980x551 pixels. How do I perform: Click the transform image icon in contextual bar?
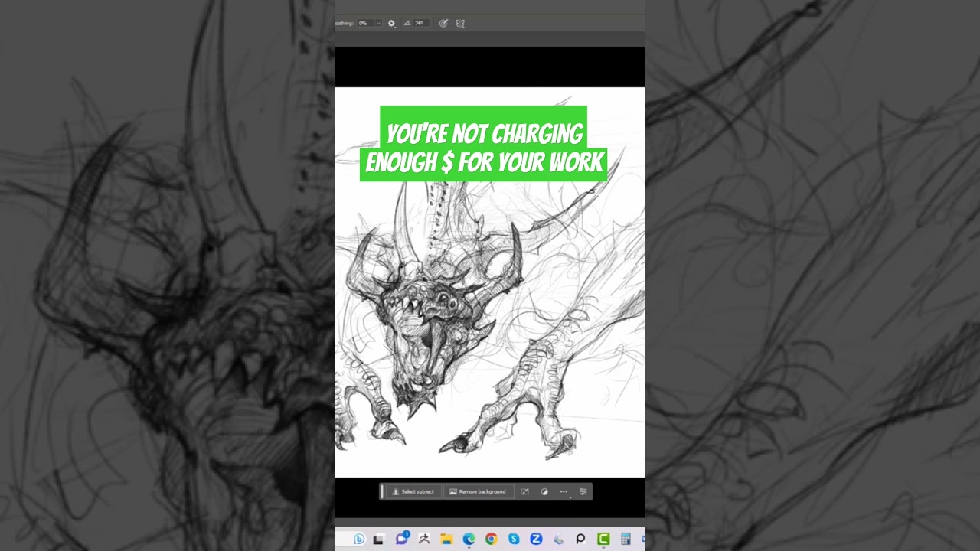point(524,491)
